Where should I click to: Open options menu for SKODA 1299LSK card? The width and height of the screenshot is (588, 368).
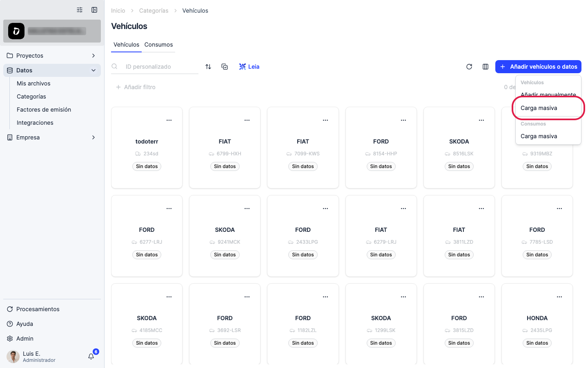pyautogui.click(x=403, y=297)
